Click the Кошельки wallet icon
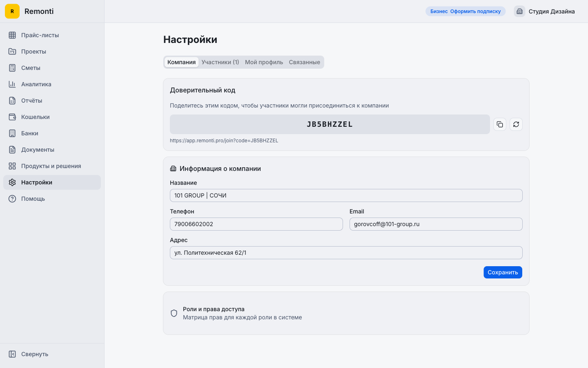 (x=12, y=117)
